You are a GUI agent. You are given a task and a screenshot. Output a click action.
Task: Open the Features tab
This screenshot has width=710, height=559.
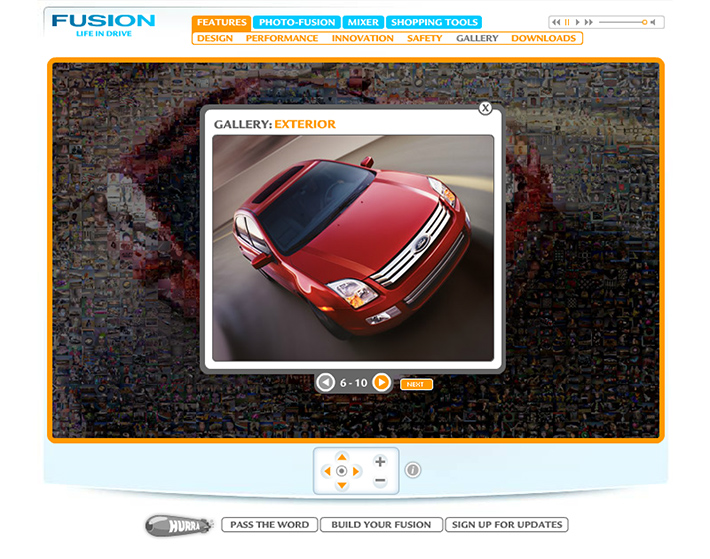point(221,22)
